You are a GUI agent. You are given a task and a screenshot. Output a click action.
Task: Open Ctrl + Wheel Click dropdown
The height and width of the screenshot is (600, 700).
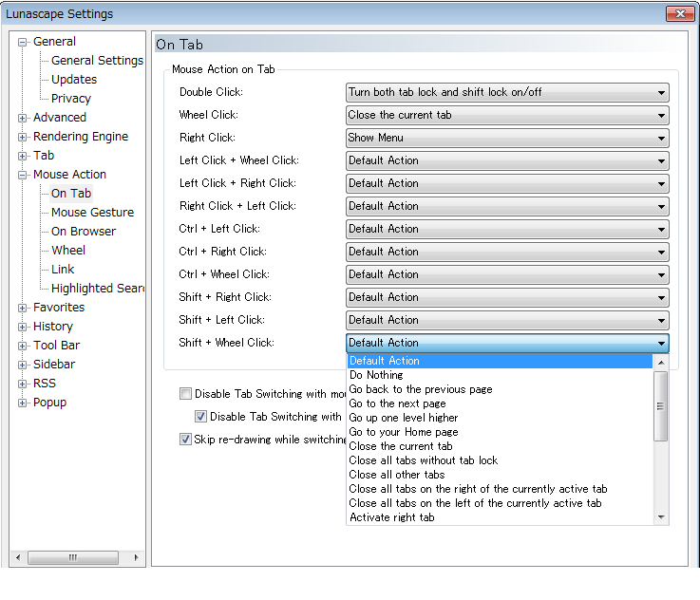(507, 274)
